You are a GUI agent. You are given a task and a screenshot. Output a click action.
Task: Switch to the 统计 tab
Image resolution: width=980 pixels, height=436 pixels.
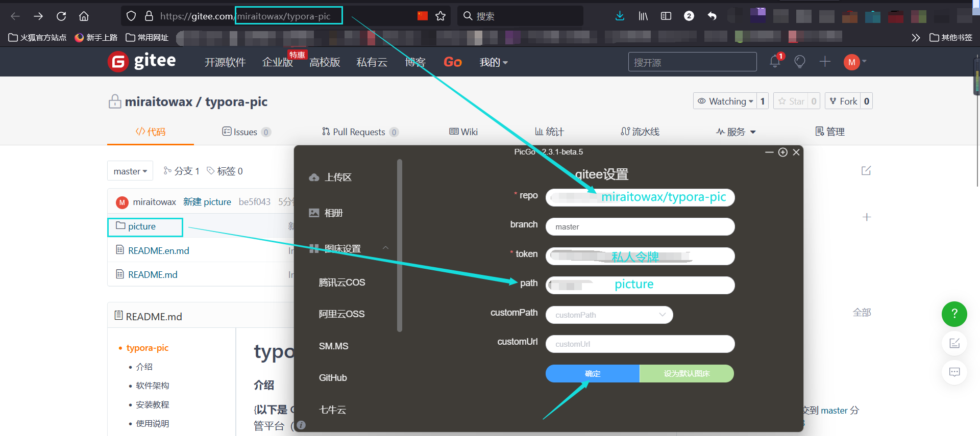549,132
